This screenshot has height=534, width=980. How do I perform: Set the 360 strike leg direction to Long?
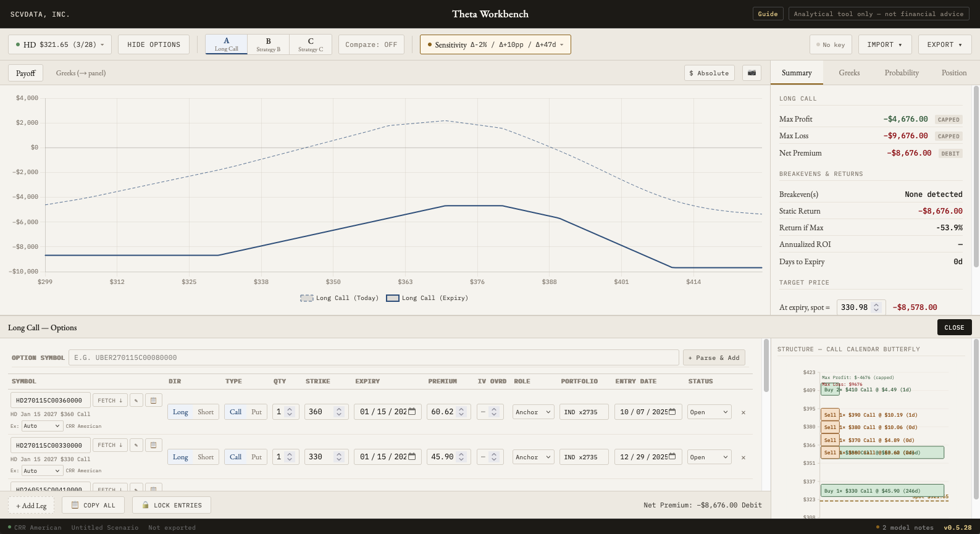[180, 412]
